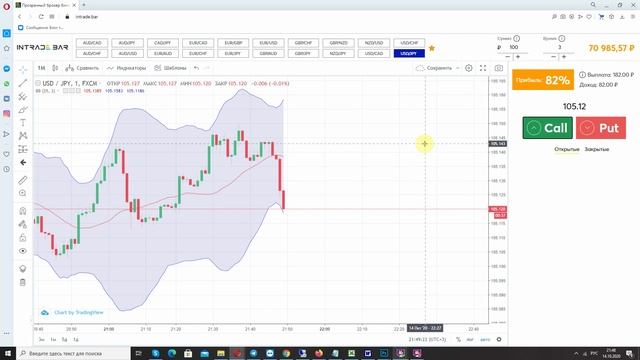
Task: Open the 1M timeframe selector
Action: [x=41, y=68]
